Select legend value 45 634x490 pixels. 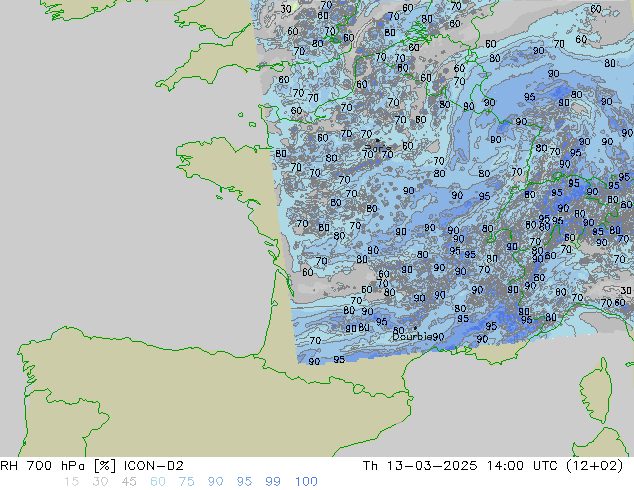click(129, 482)
